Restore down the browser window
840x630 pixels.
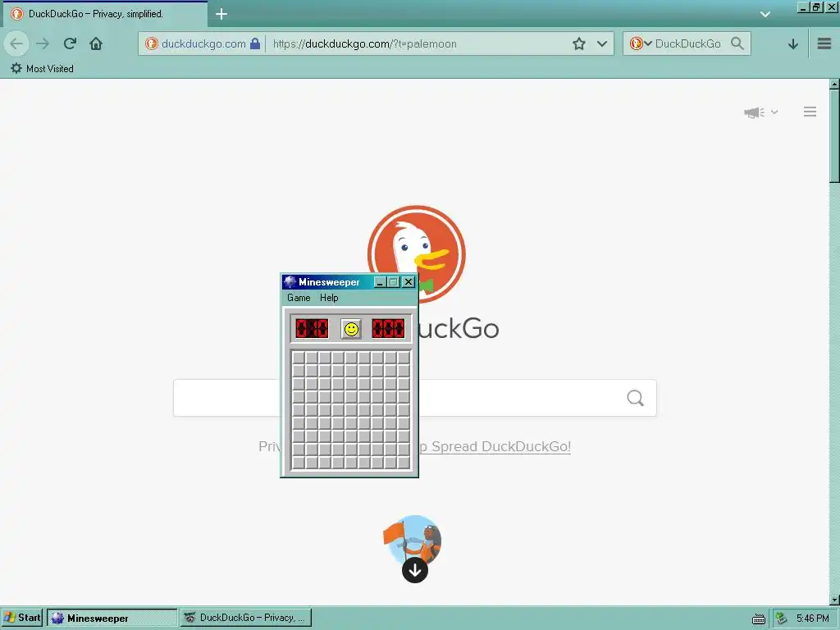pos(817,7)
